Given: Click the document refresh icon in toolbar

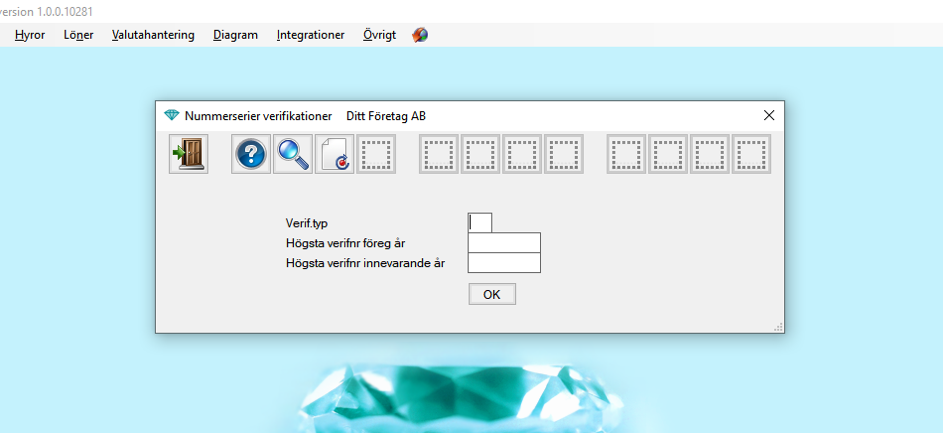Looking at the screenshot, I should point(334,155).
